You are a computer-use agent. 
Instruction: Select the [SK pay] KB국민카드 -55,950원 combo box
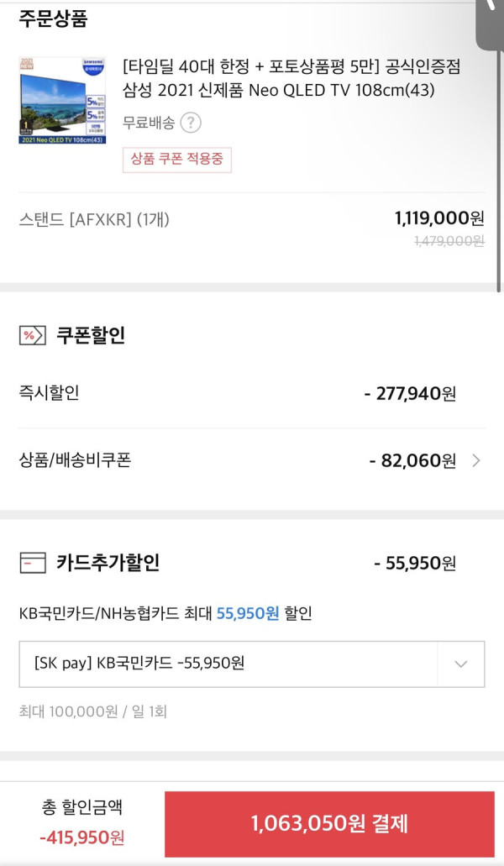[252, 664]
